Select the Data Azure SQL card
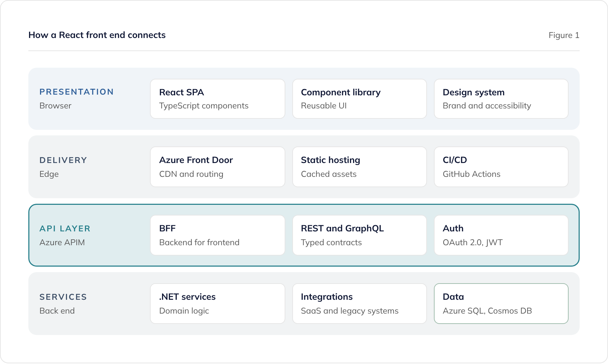Viewport: 608px width, 364px height. (x=501, y=304)
